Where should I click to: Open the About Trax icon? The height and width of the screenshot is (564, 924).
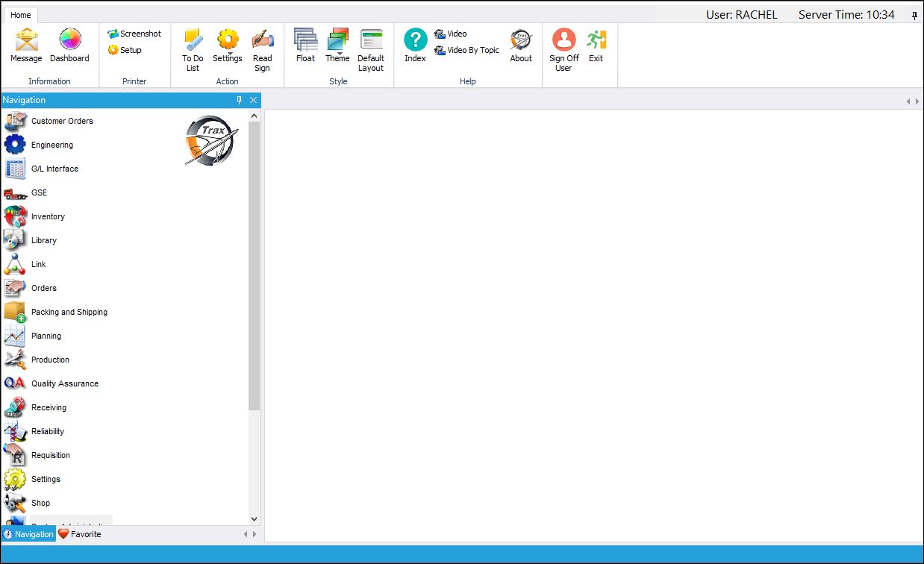(521, 46)
